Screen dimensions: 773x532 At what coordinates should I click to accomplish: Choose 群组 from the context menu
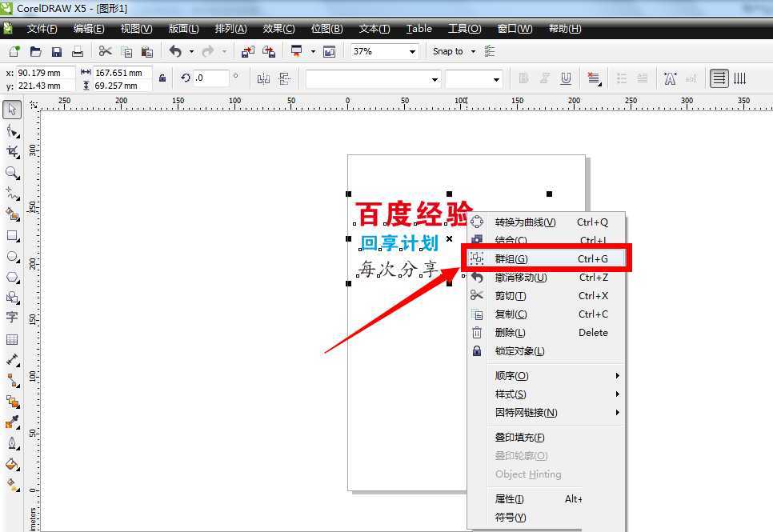pos(512,258)
